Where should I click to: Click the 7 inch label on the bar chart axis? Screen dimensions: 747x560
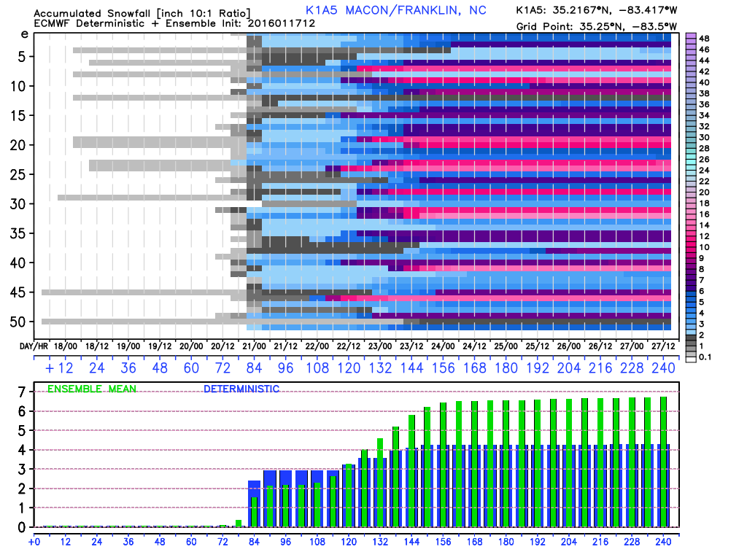21,392
